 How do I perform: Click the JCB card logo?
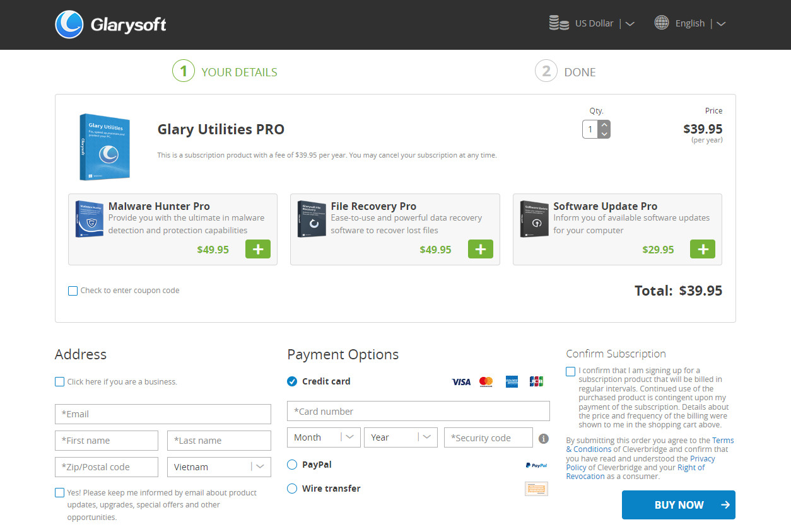point(536,381)
